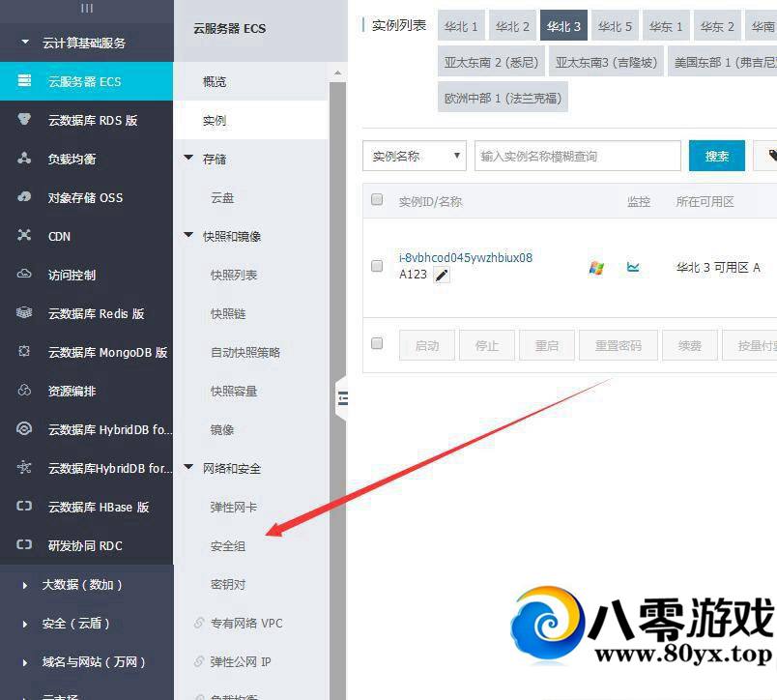The width and height of the screenshot is (777, 700).
Task: Click the 对象存储 OSS cloud icon
Action: [24, 197]
